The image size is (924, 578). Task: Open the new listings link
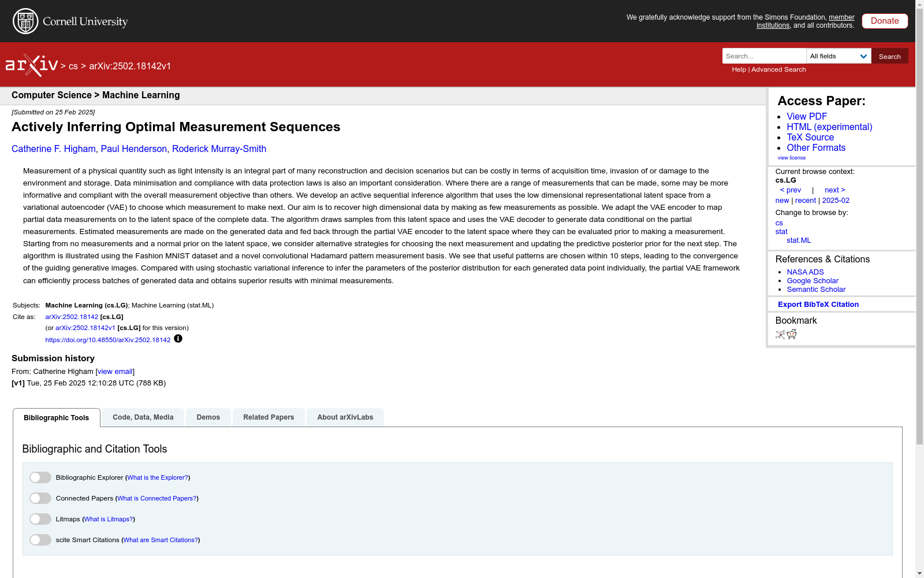(x=782, y=201)
